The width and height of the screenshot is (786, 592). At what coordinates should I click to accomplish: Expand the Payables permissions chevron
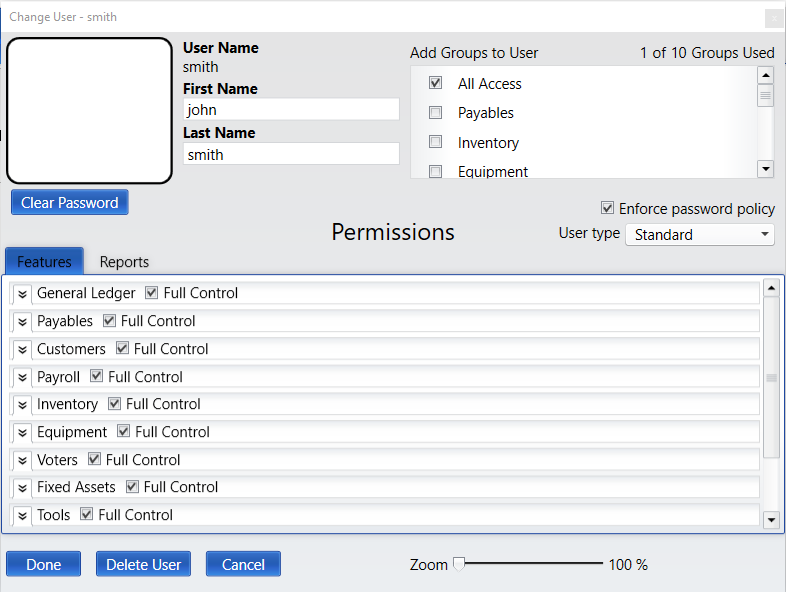(22, 322)
